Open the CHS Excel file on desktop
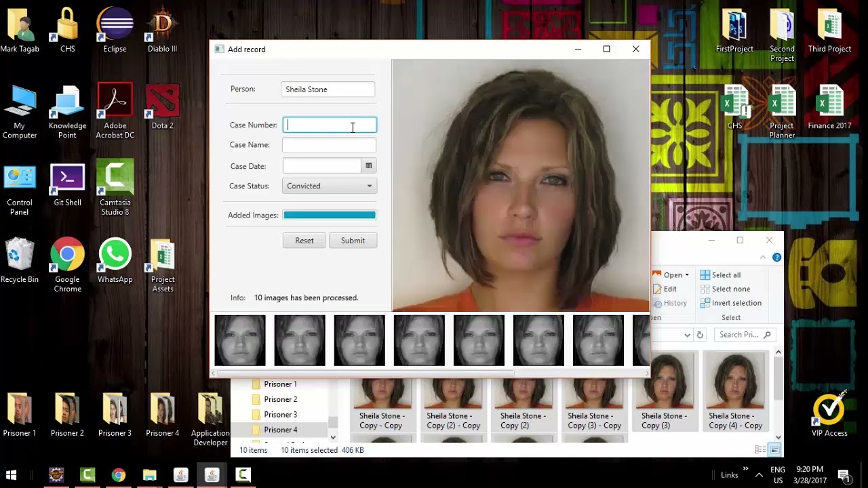This screenshot has height=488, width=868. tap(734, 107)
